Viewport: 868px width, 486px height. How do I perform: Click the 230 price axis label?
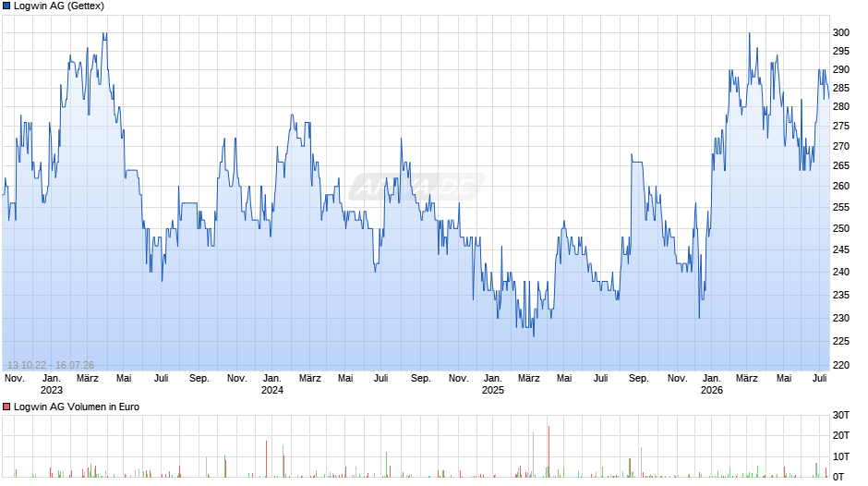click(841, 318)
